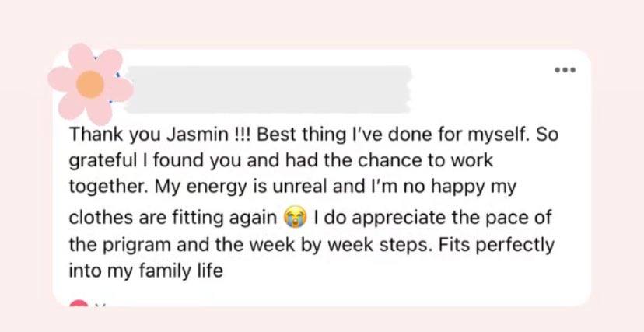Open the blurred poster name beside the flower

coord(268,89)
